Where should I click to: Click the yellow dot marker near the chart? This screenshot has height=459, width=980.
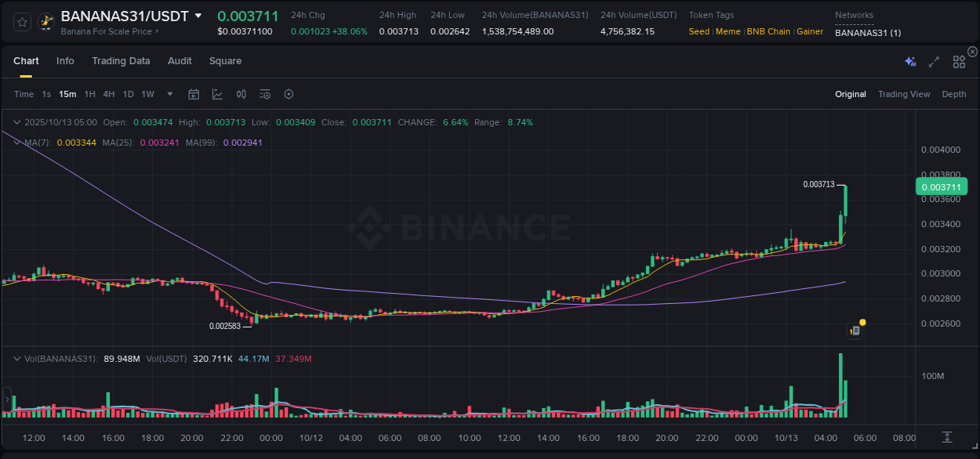click(862, 322)
